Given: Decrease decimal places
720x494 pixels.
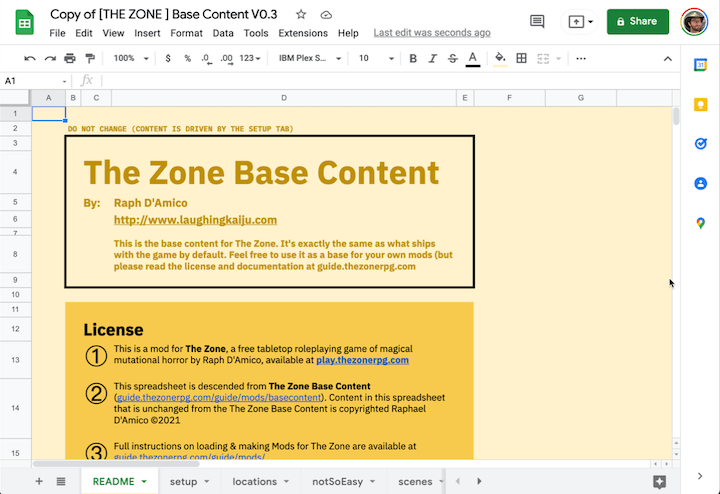Looking at the screenshot, I should (207, 59).
